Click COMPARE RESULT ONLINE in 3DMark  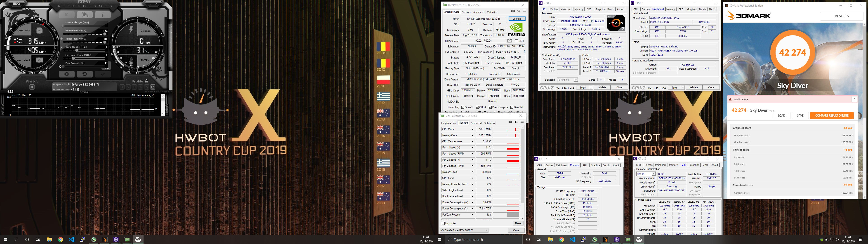[x=832, y=115]
